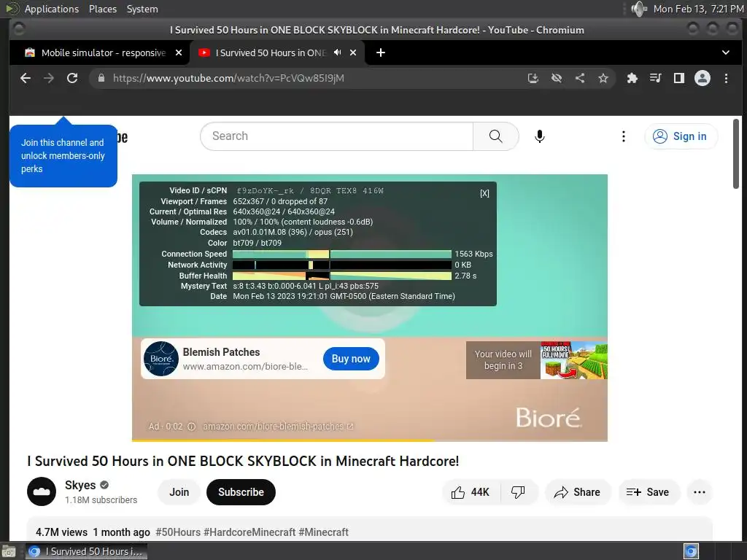Click the #Minecraft hashtag
Screen dimensions: 747x560
coord(323,532)
